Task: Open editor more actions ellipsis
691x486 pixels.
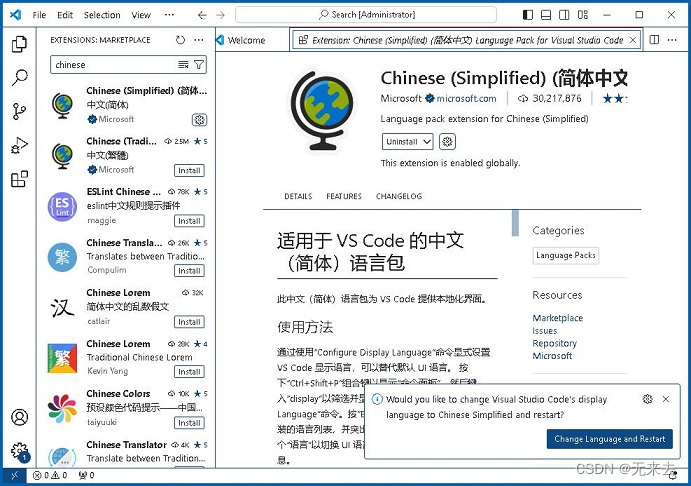Action: (672, 40)
